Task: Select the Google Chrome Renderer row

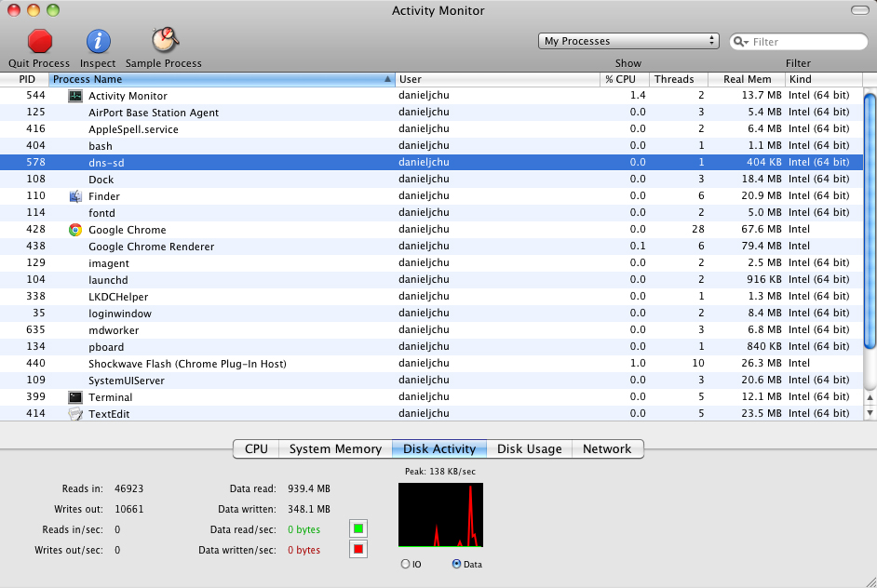Action: [x=431, y=247]
